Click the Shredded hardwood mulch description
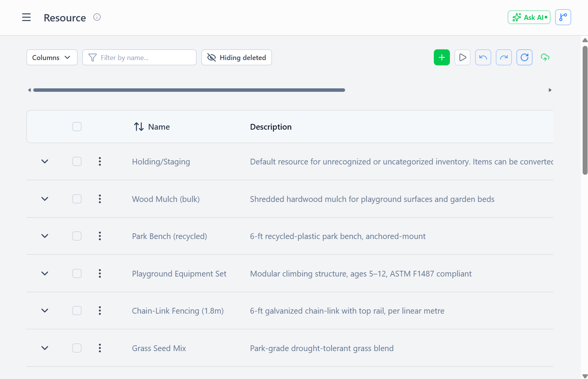 pos(372,199)
